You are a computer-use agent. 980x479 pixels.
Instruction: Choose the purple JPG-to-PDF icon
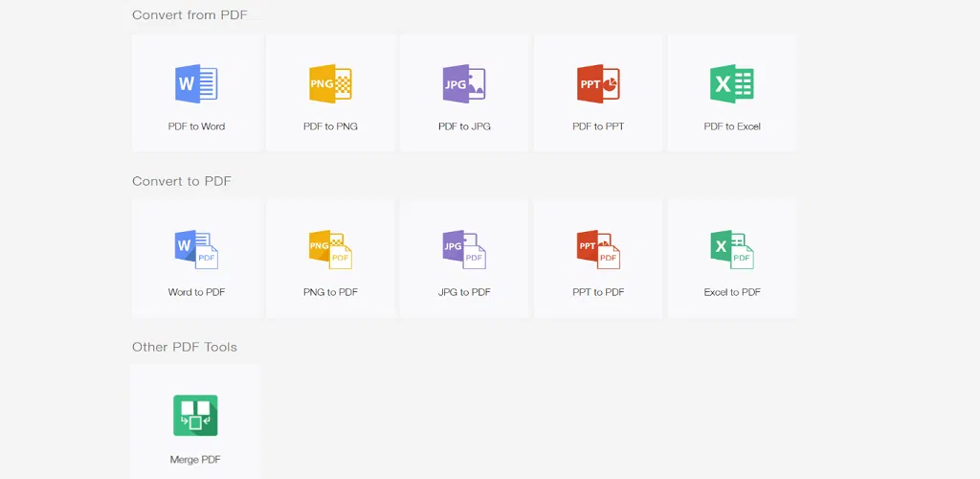[x=464, y=249]
